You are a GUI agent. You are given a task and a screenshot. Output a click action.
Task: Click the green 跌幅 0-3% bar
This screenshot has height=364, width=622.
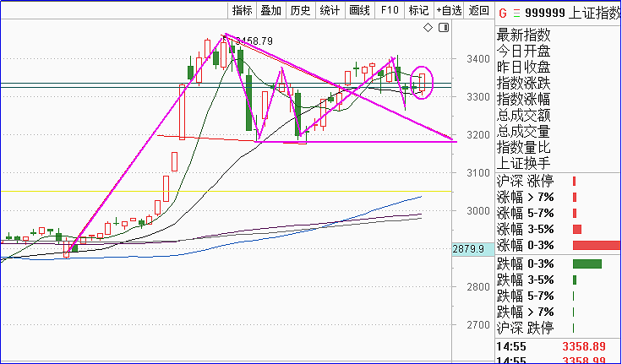(x=587, y=263)
